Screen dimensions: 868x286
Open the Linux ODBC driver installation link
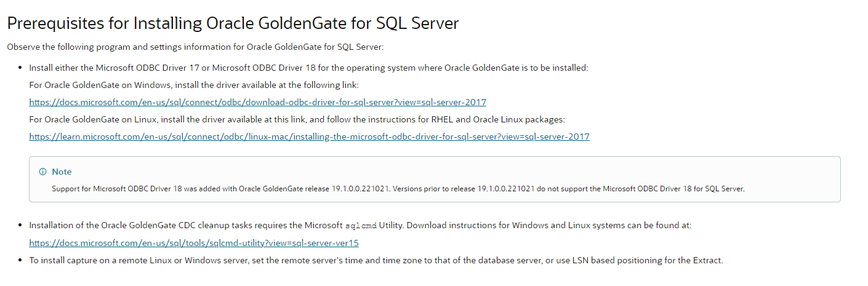coord(309,137)
